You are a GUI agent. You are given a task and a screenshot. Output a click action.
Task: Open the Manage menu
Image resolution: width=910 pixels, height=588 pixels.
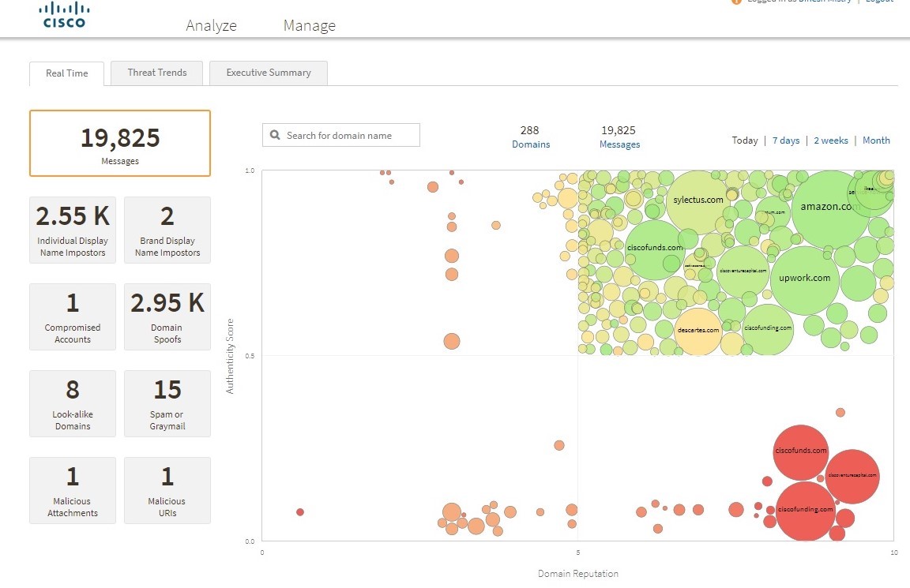tap(309, 25)
